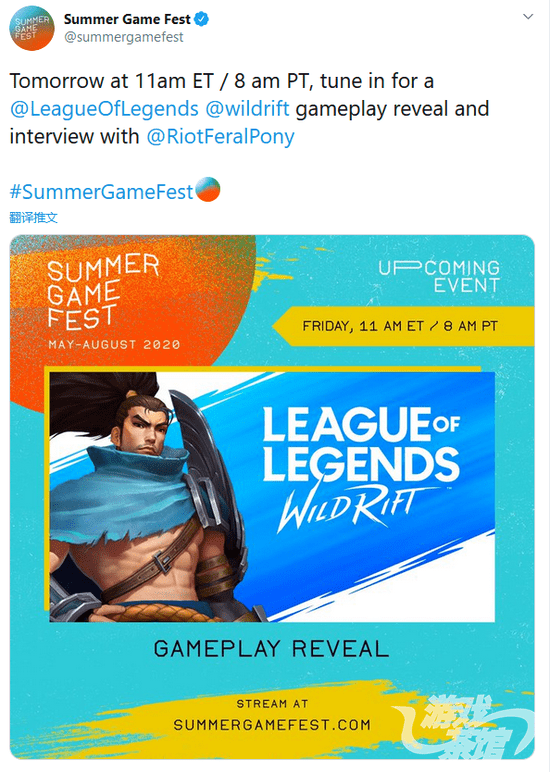
Task: Open the @RiotFeralPony mention
Action: tap(220, 136)
